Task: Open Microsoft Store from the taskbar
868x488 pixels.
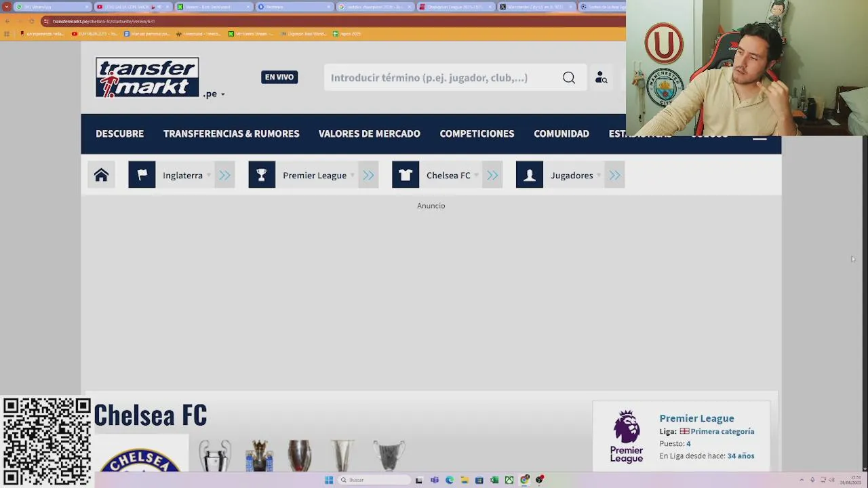Action: (479, 480)
